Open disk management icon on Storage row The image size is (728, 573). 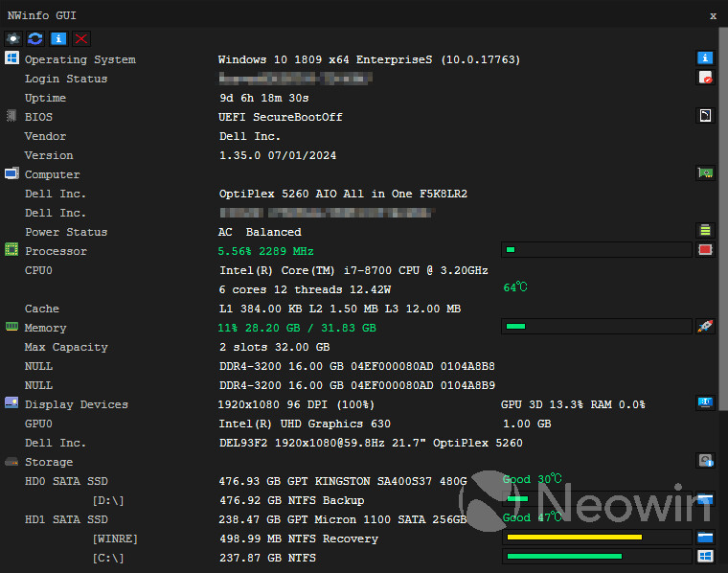705,460
